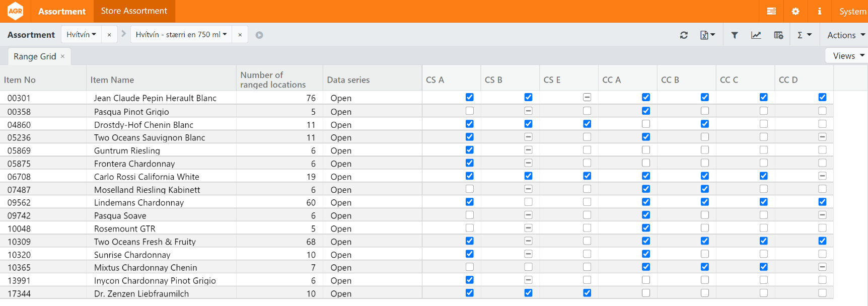Click the AGR logo
Screen dimensions: 868x306
click(x=16, y=11)
